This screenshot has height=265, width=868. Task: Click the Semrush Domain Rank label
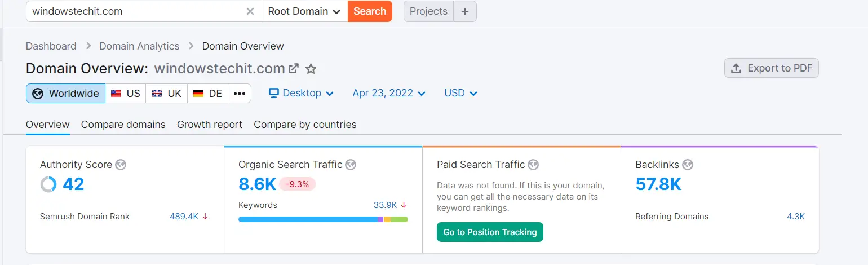tap(85, 217)
